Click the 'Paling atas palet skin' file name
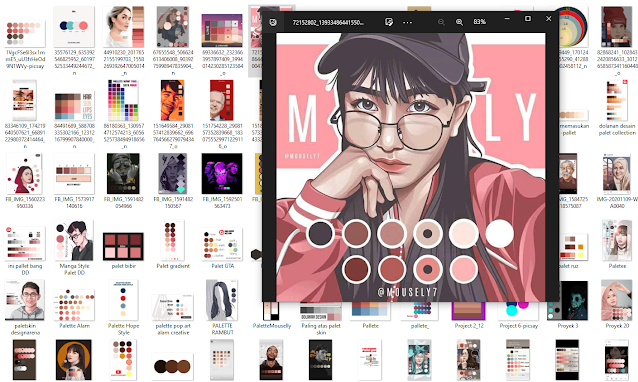Viewport: 638px width, 382px height. tap(321, 329)
